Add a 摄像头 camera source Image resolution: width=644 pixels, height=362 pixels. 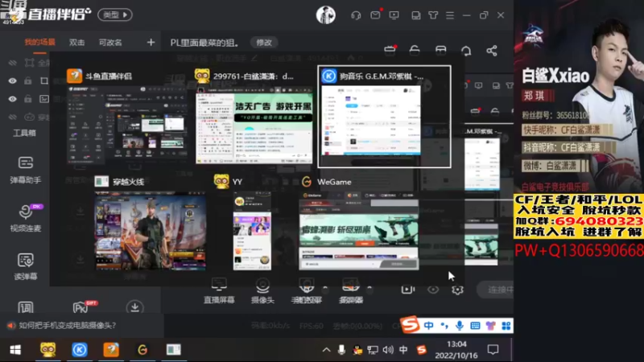pos(262,291)
